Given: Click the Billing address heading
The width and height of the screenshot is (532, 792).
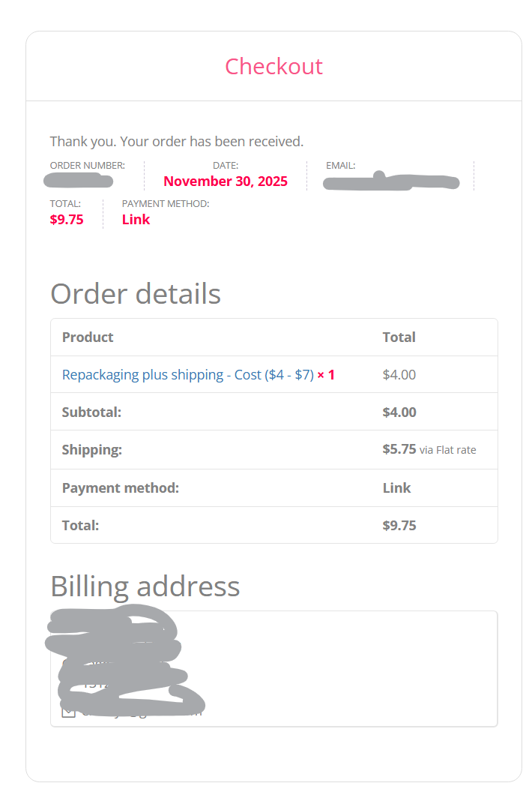Looking at the screenshot, I should coord(145,586).
